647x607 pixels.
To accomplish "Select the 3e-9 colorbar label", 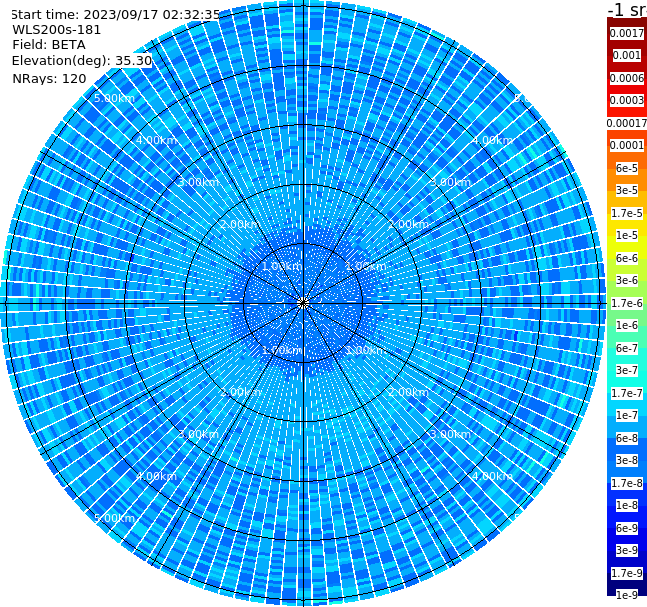I will click(x=627, y=550).
